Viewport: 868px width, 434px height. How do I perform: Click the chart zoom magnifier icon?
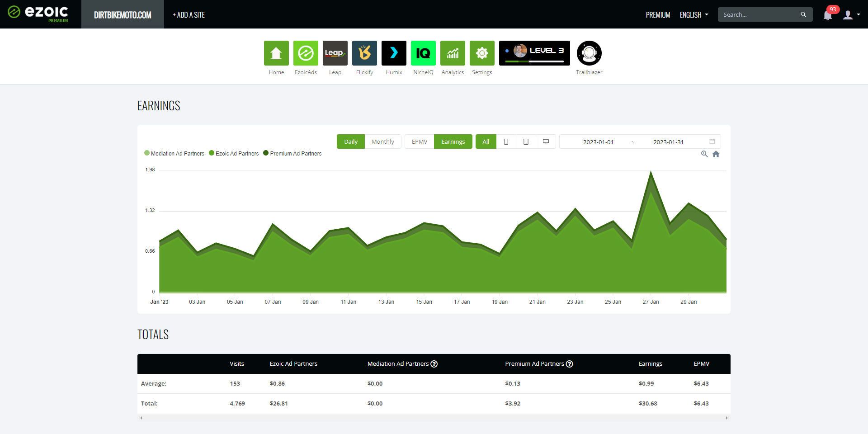[704, 154]
